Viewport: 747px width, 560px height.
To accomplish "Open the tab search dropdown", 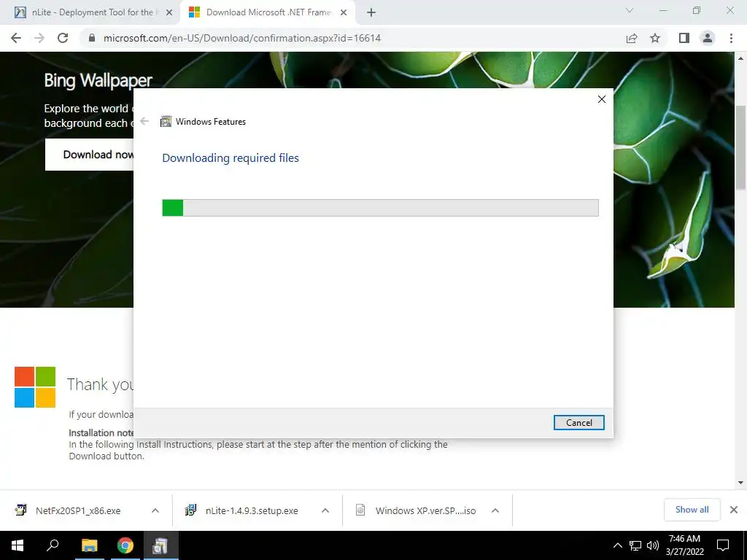I will tap(630, 10).
